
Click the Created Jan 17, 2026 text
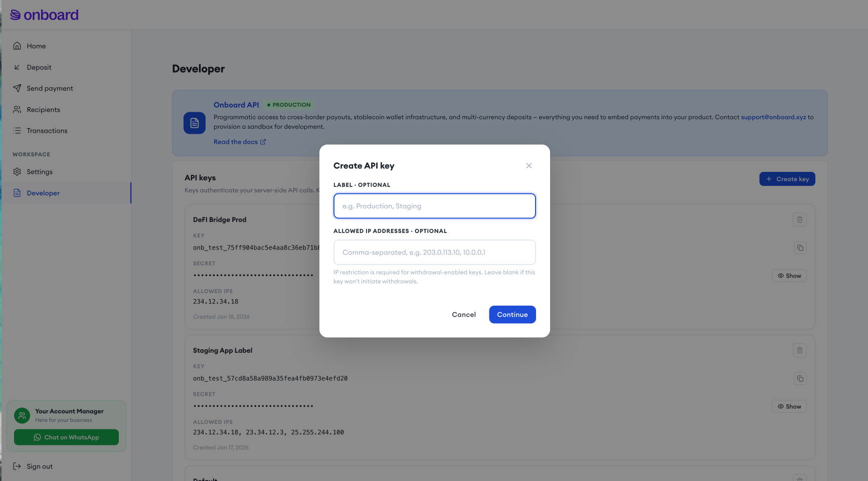tap(221, 448)
